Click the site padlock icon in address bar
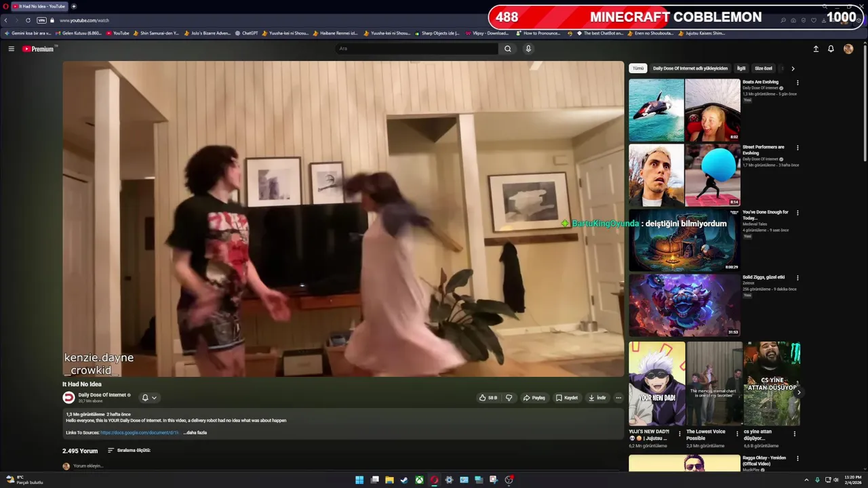The width and height of the screenshot is (868, 488). (53, 20)
